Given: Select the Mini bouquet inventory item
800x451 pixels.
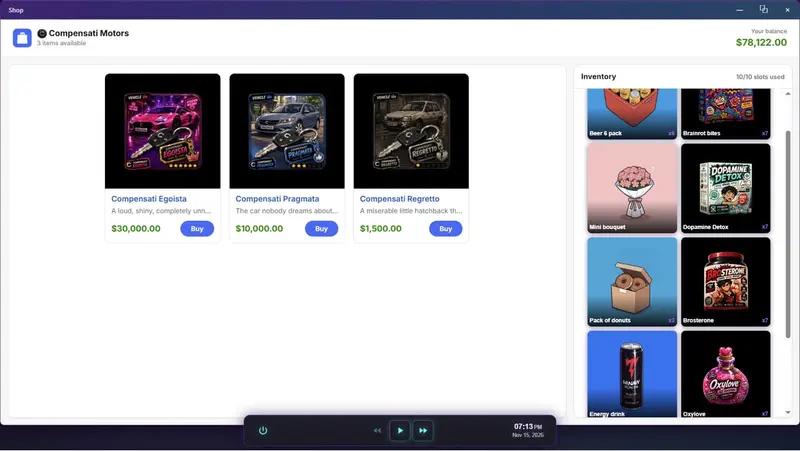Looking at the screenshot, I should (x=632, y=188).
